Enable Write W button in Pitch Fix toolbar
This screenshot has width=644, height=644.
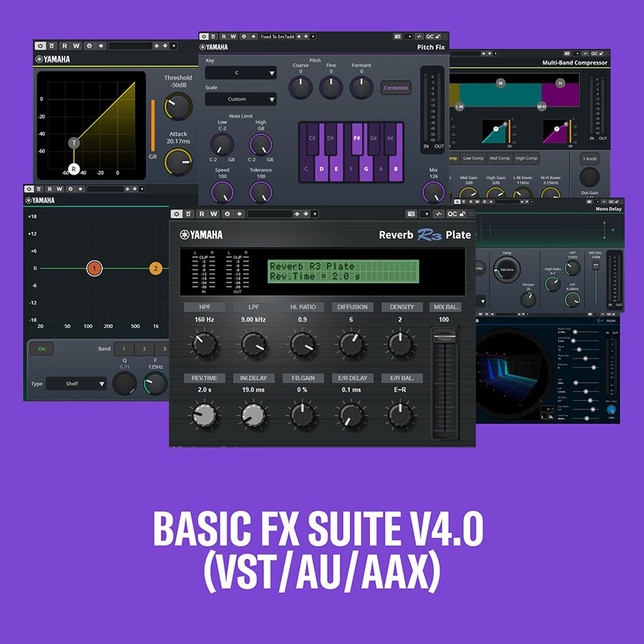point(233,36)
